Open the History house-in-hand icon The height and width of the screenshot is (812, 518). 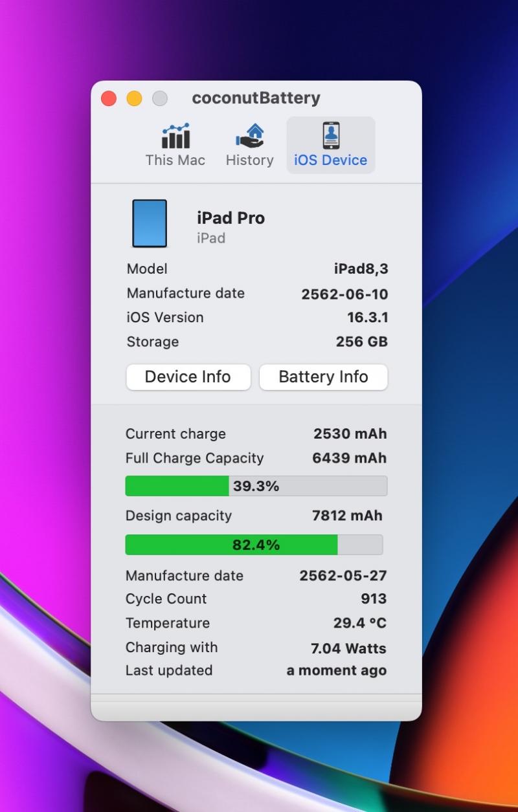click(250, 136)
